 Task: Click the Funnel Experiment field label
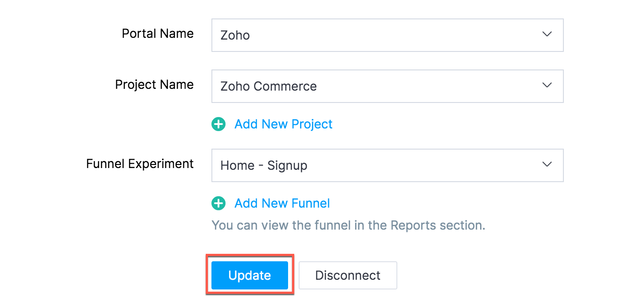click(140, 164)
